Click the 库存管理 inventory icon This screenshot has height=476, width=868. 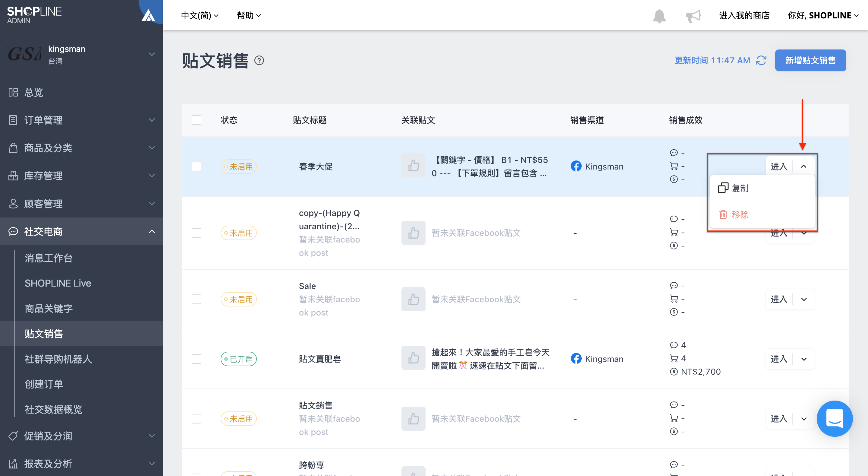[x=13, y=176]
